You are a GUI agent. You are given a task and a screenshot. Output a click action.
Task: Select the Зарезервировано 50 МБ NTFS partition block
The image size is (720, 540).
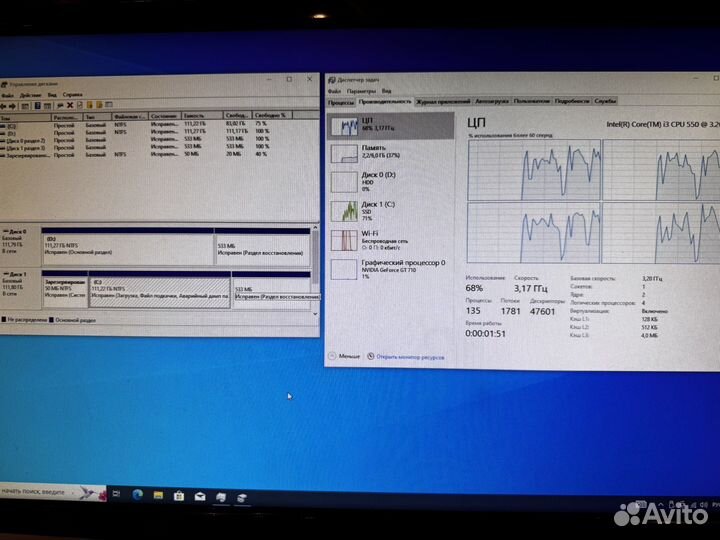[x=65, y=289]
